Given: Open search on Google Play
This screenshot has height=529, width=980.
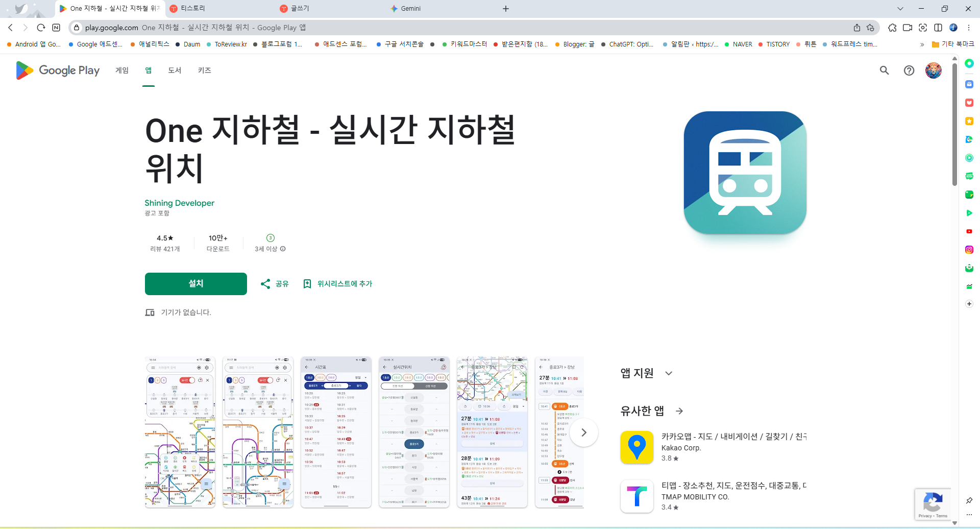Looking at the screenshot, I should 884,70.
